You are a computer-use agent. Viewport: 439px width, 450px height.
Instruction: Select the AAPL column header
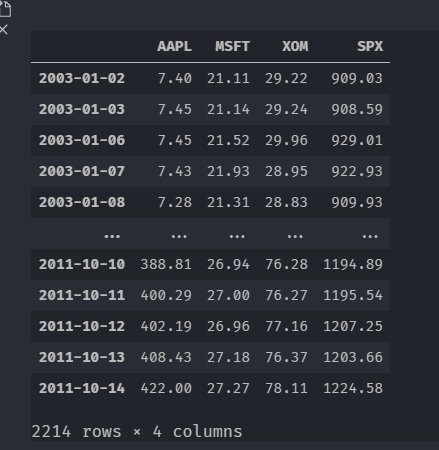pos(174,46)
